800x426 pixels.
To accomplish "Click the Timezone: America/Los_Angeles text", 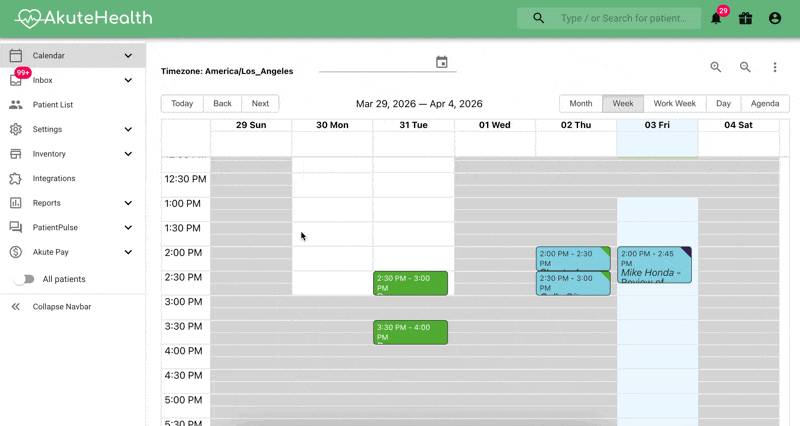I will 227,71.
